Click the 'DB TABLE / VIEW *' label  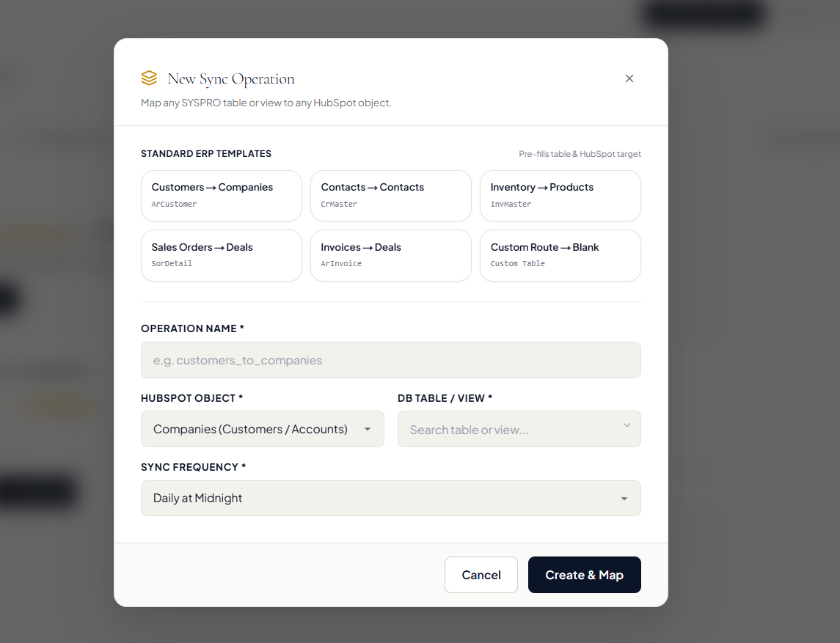445,398
